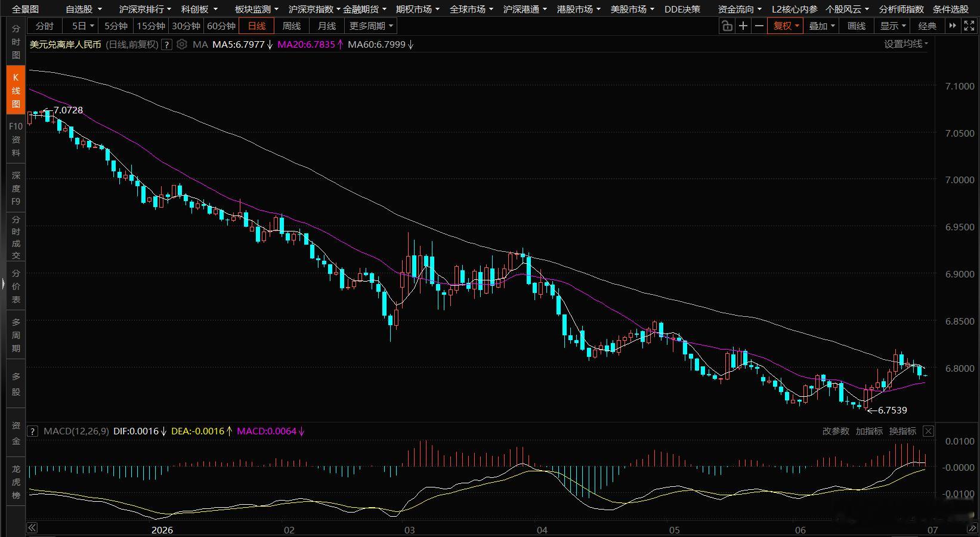Zoom out with the minus icon

click(759, 26)
